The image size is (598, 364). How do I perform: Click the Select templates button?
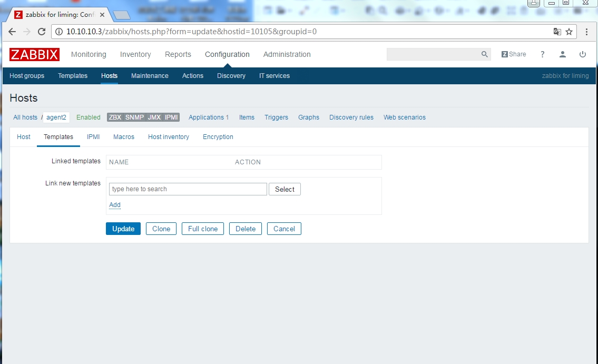coord(285,189)
